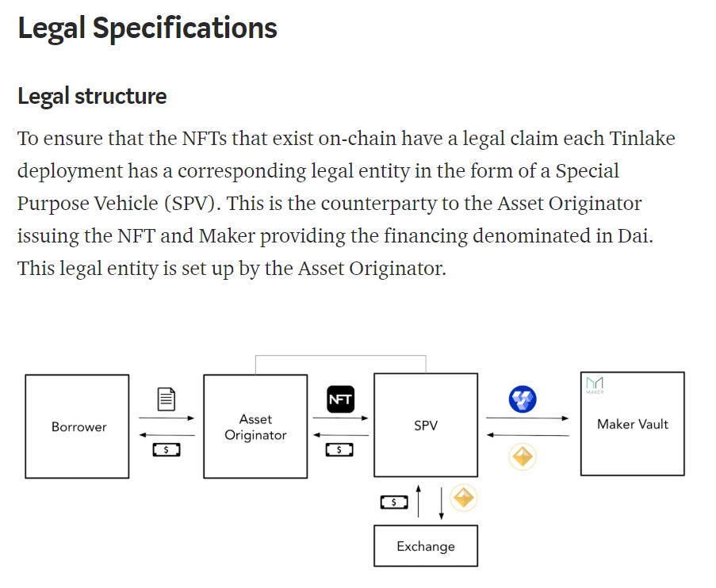Click the word Tinlake in the paragraph
Screen dimensions: 716x588
[642, 139]
